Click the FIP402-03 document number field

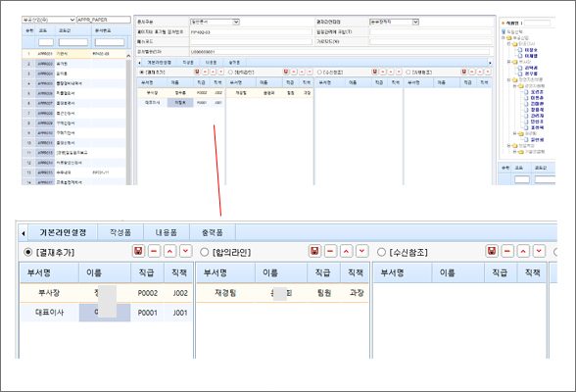click(251, 32)
